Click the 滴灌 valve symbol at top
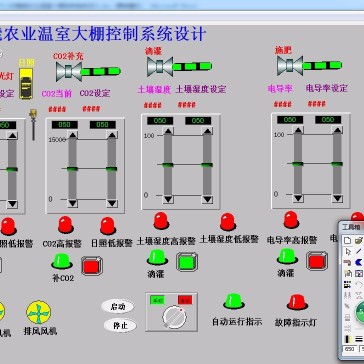364x364 pixels. coord(160,66)
